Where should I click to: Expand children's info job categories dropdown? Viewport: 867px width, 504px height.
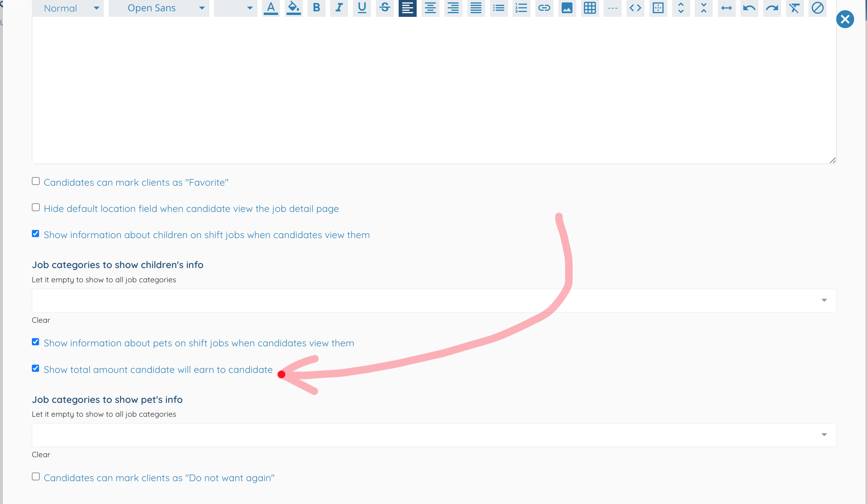coord(434,300)
